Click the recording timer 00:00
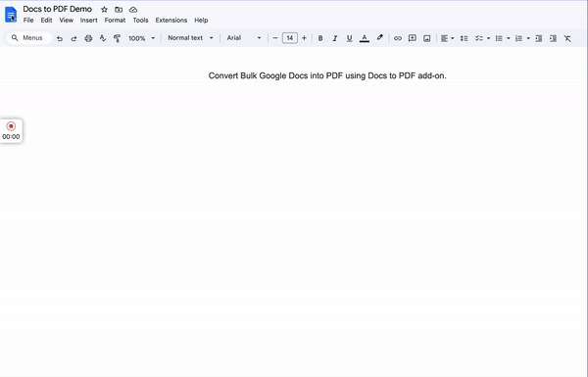588x377 pixels. [x=11, y=137]
